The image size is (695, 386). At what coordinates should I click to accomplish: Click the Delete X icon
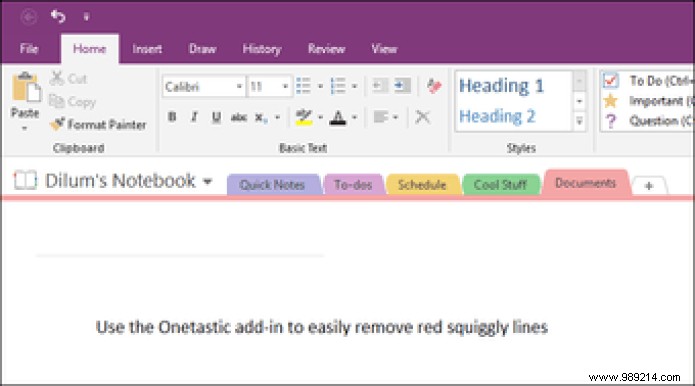(423, 117)
